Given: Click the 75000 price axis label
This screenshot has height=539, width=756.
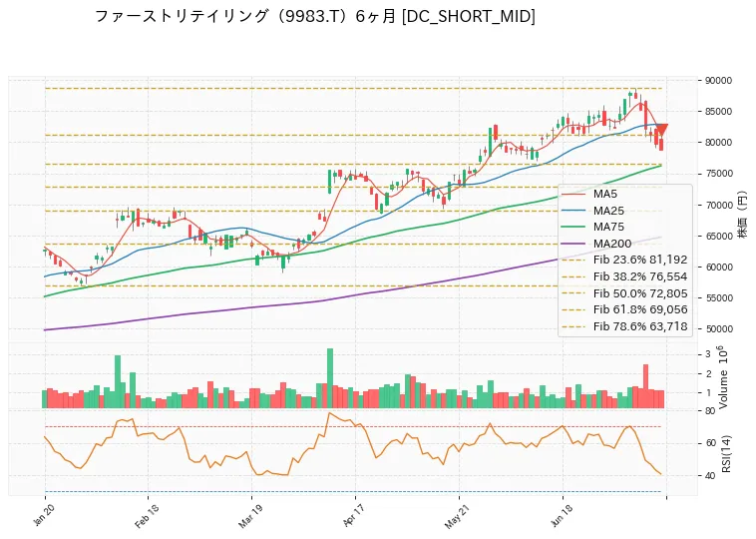Looking at the screenshot, I should 718,174.
